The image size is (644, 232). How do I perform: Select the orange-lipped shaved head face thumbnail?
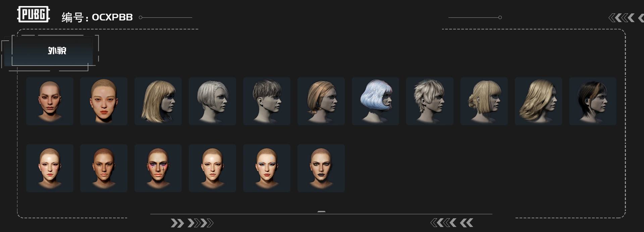coord(104,101)
